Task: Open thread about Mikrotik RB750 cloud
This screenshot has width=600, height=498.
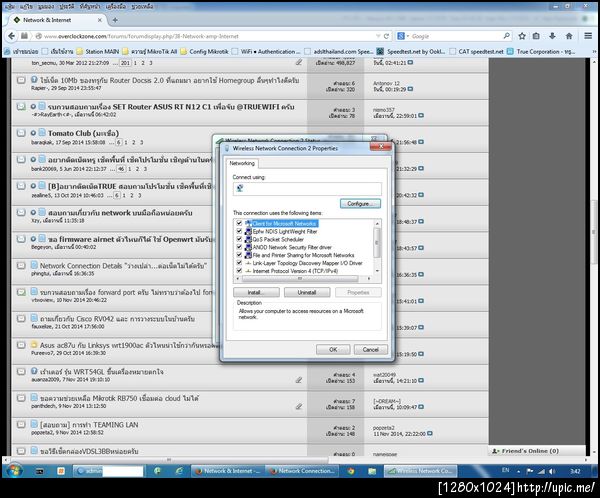Action: pos(119,398)
